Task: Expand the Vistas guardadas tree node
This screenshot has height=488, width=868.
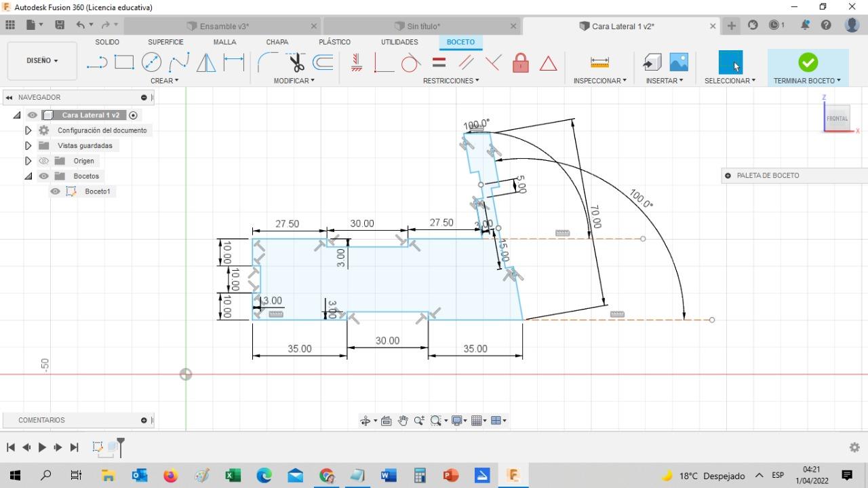Action: pos(28,145)
